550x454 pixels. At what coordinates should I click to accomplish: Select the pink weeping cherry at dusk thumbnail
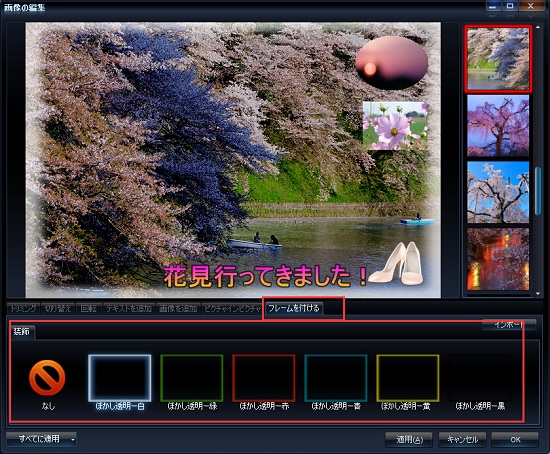[x=498, y=125]
